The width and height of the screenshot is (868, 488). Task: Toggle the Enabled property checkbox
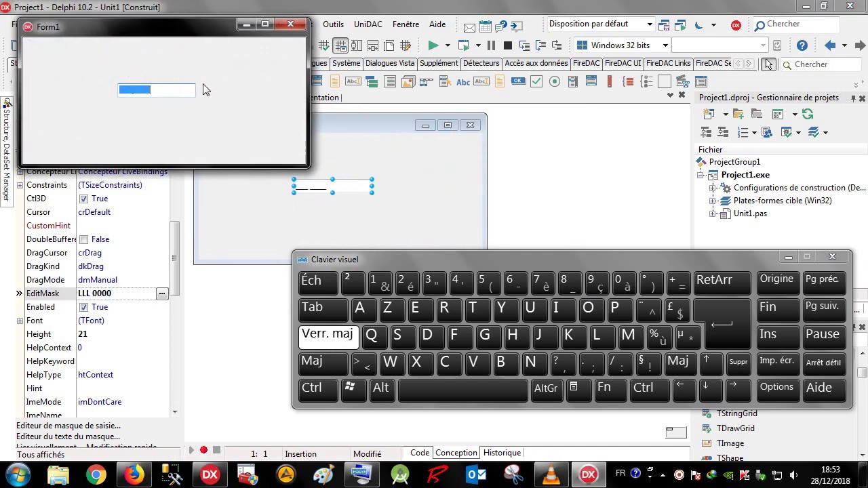coord(83,307)
